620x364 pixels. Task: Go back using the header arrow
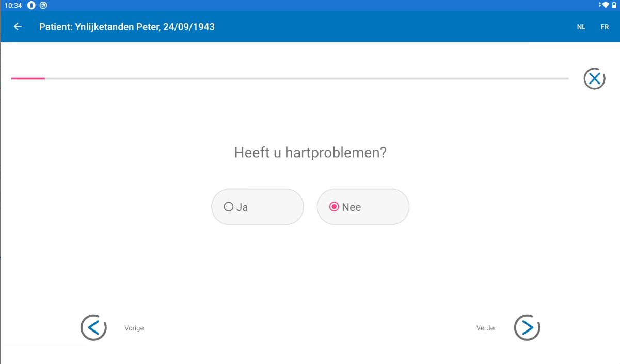point(18,27)
